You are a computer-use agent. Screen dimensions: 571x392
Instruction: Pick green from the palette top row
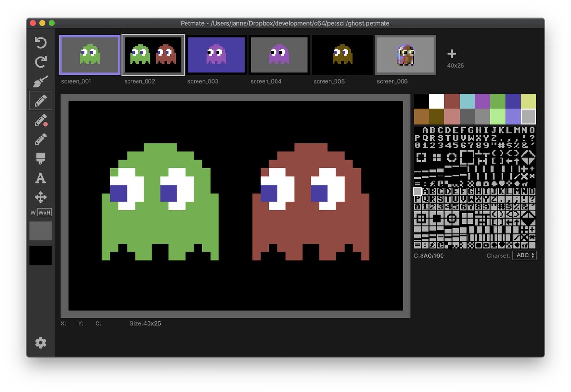coord(498,101)
